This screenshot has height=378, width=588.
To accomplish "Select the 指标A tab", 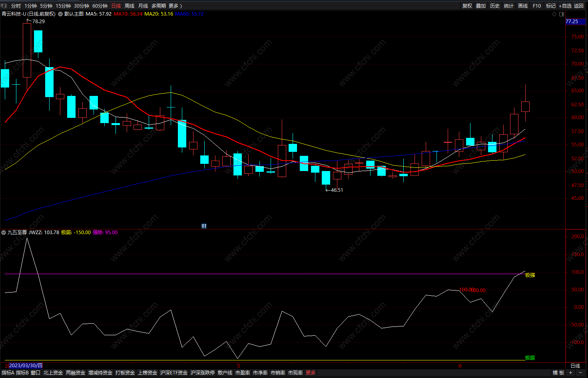I will click(8, 373).
